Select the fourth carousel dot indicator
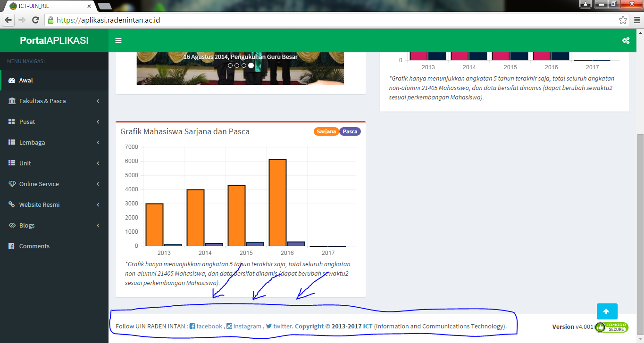The image size is (644, 343). pos(251,65)
